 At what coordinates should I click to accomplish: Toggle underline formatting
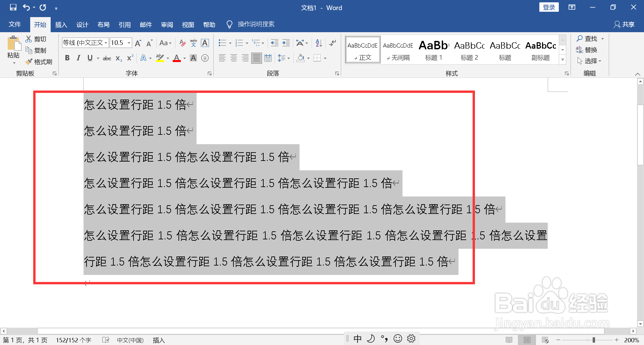point(90,58)
